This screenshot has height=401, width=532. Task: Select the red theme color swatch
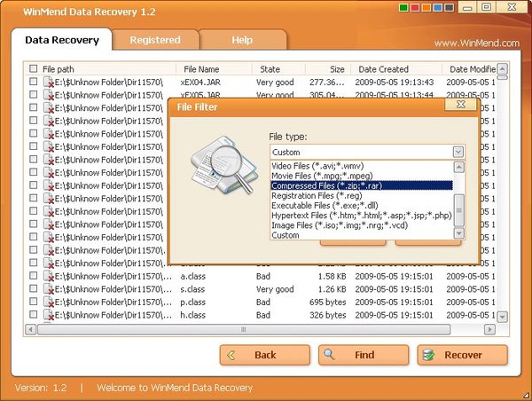(415, 8)
